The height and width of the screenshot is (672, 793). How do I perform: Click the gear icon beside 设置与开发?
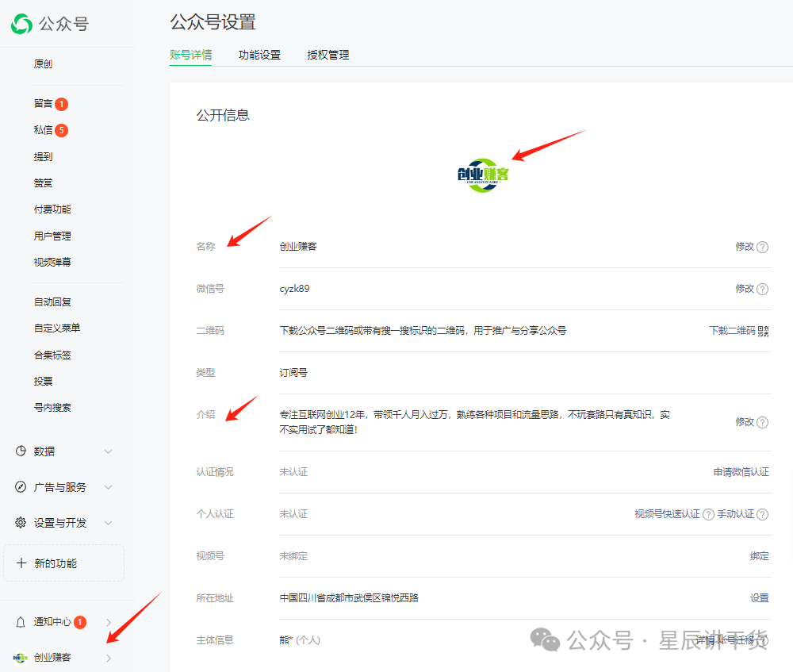coord(21,522)
